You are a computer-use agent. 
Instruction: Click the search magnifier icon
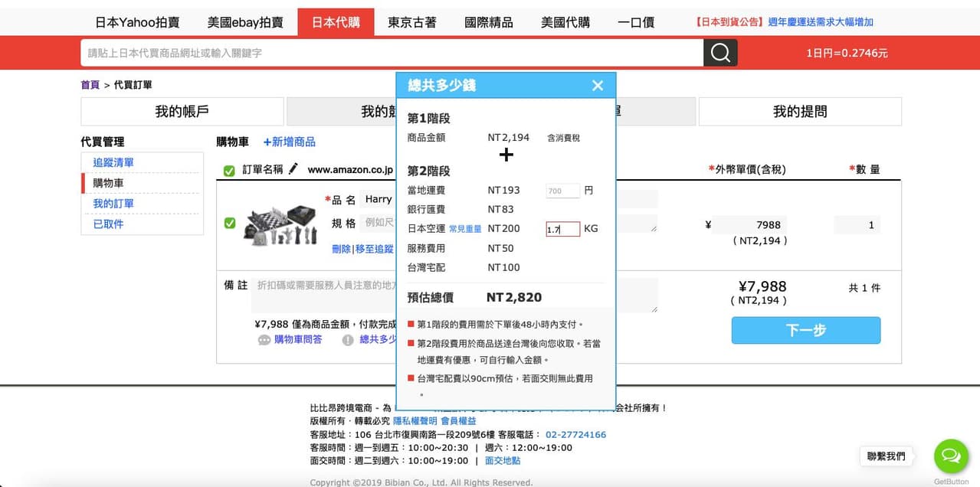click(x=720, y=53)
